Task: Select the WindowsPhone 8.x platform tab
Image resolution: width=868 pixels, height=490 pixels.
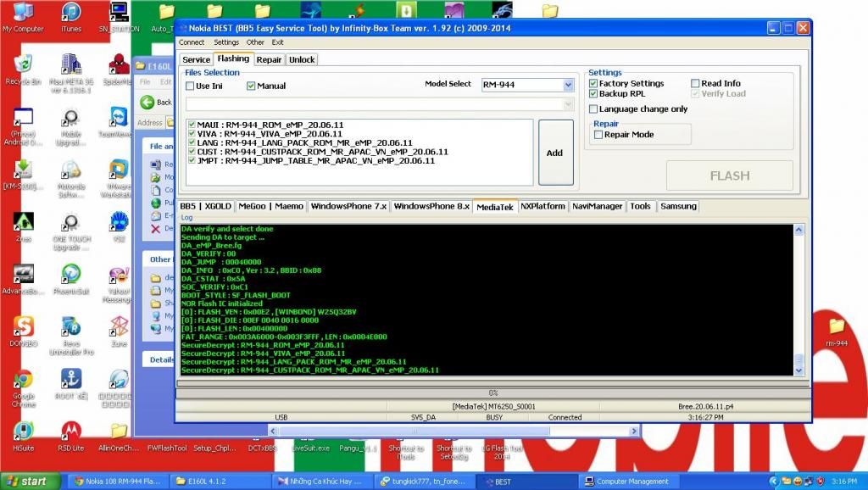Action: [431, 207]
